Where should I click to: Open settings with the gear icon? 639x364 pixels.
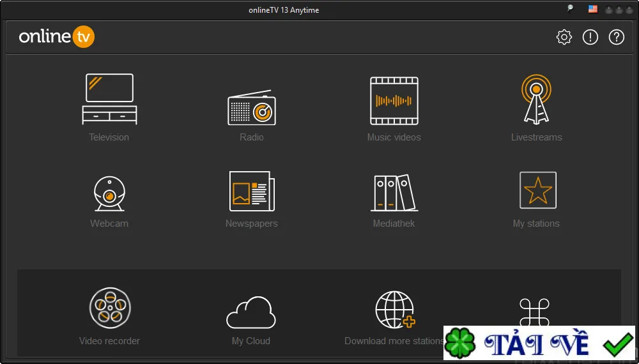coord(564,37)
